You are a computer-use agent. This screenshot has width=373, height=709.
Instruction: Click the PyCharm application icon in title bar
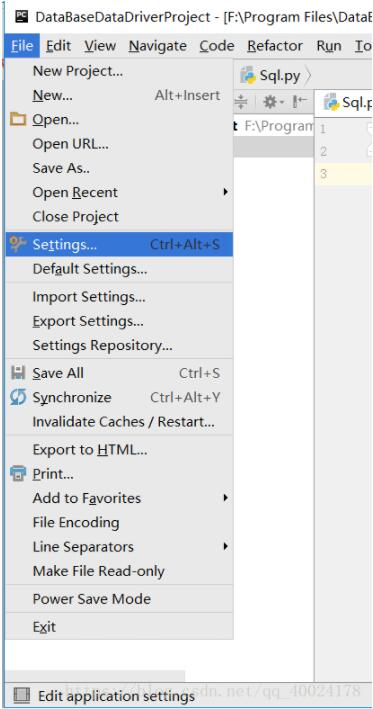(x=21, y=17)
